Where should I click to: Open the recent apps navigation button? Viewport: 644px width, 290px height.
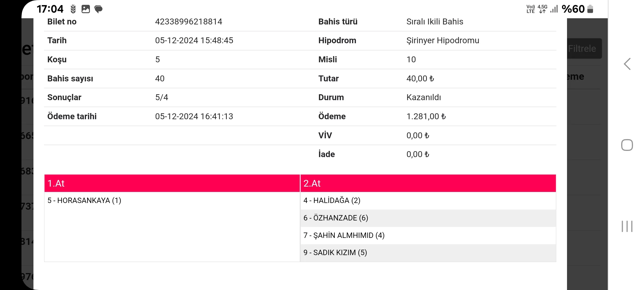click(x=627, y=226)
